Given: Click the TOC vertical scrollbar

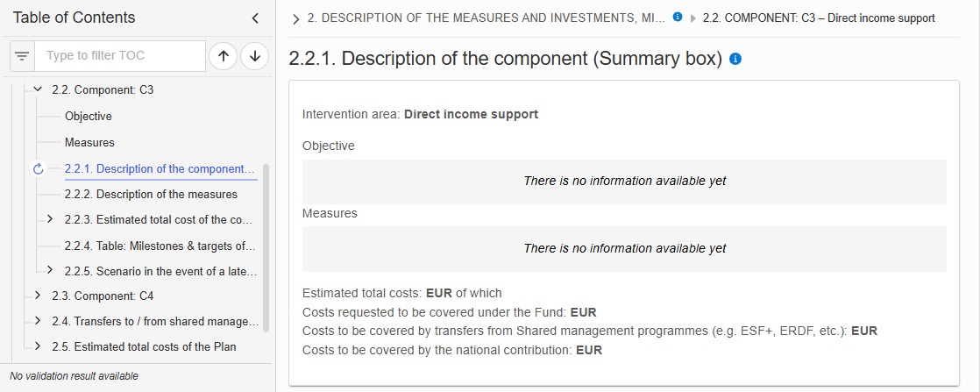Looking at the screenshot, I should [266, 247].
